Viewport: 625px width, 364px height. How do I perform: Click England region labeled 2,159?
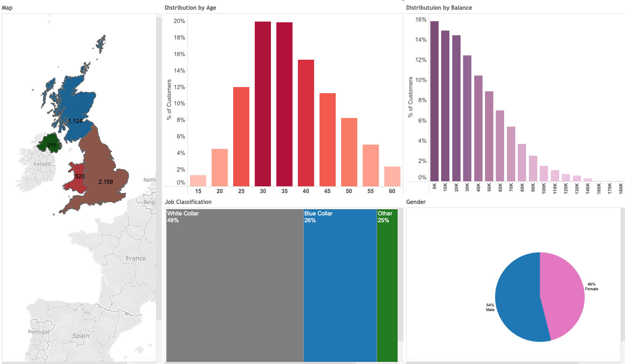click(x=104, y=169)
